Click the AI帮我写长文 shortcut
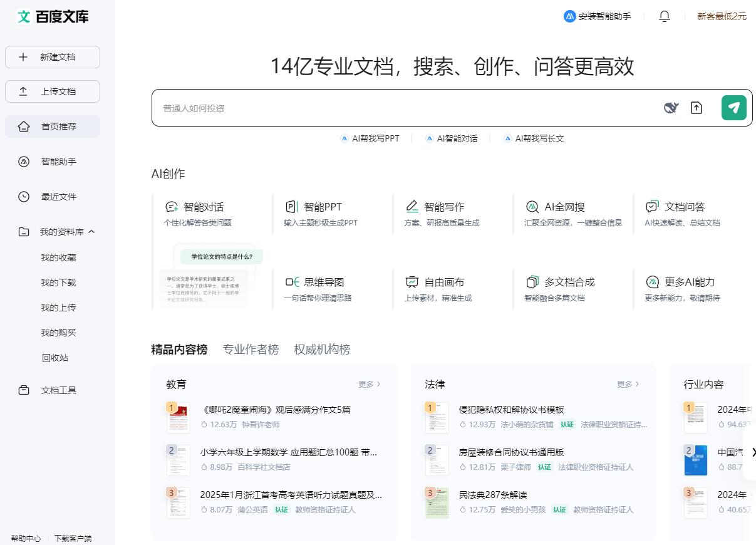756x545 pixels. point(534,138)
